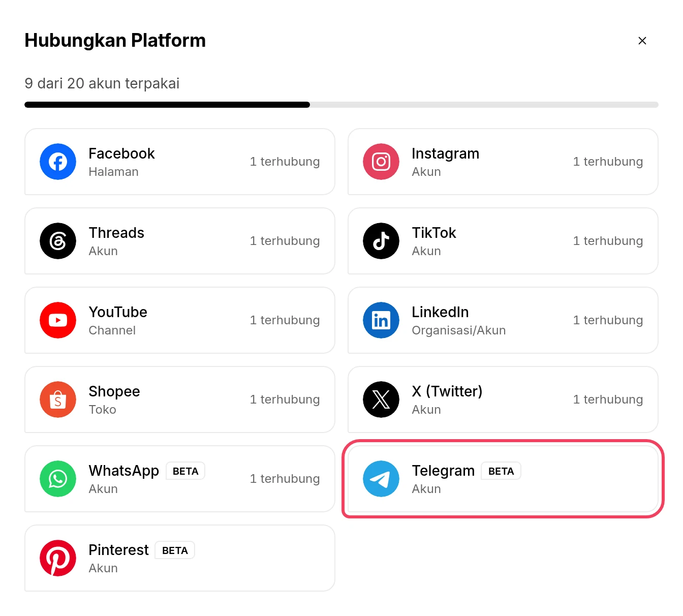Click the 'Halaman' subtitle under Facebook
683x616 pixels.
[x=113, y=172]
